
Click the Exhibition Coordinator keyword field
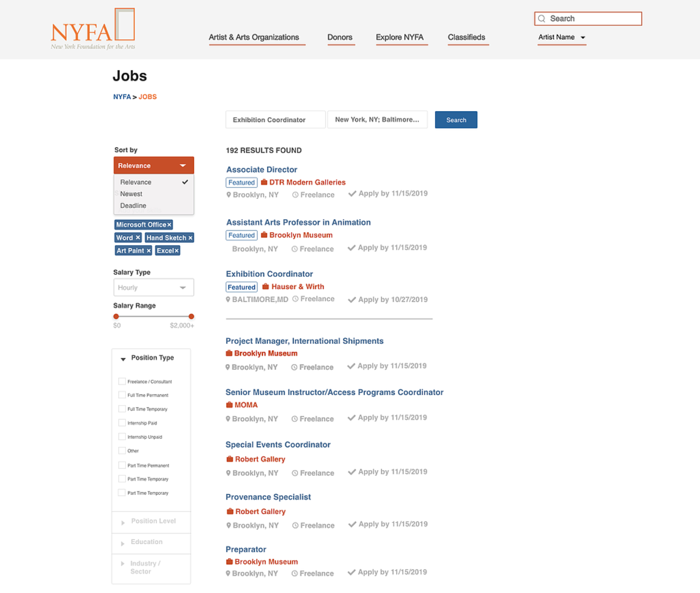click(275, 120)
